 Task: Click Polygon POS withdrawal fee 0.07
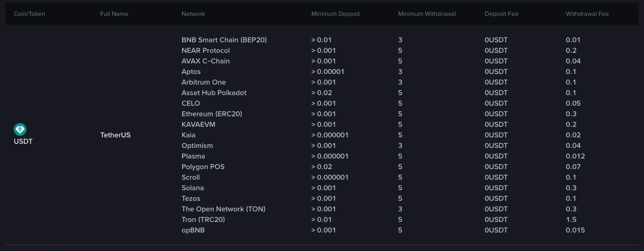pyautogui.click(x=573, y=167)
